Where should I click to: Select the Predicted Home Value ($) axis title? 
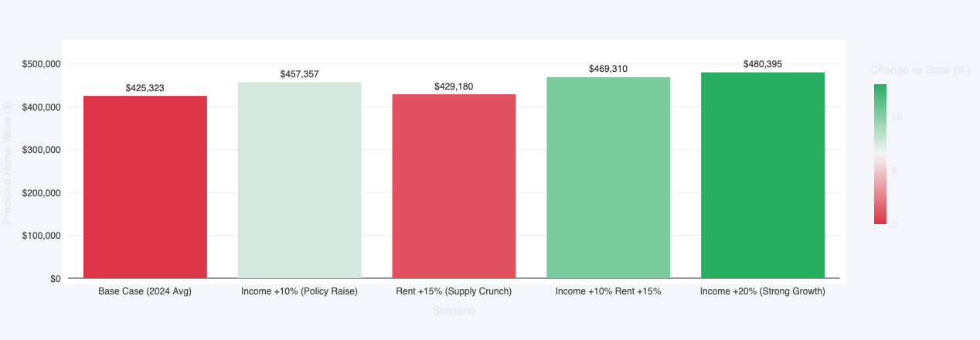pyautogui.click(x=9, y=162)
